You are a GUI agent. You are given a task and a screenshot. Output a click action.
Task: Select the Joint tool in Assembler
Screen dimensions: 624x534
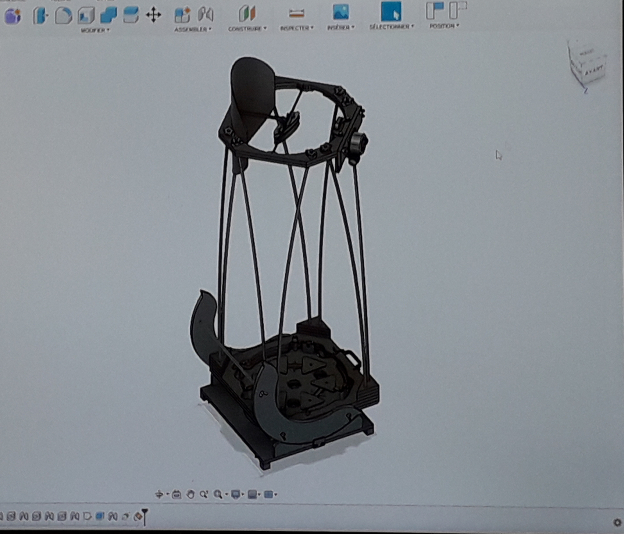tap(206, 14)
